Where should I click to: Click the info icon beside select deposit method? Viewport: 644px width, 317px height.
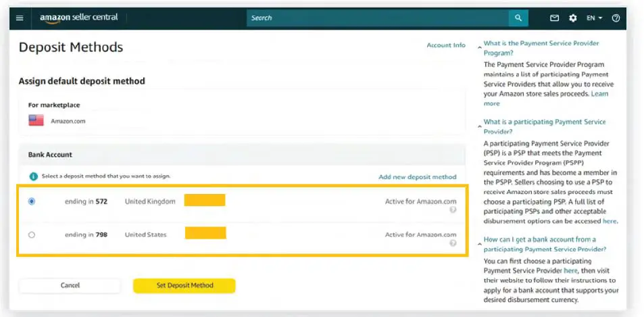[34, 176]
